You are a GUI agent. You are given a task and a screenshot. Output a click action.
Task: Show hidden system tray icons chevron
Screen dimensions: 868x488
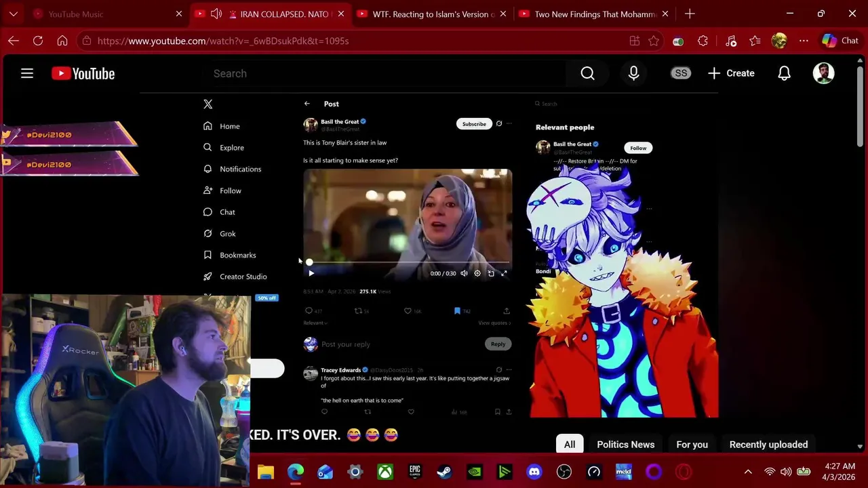748,472
